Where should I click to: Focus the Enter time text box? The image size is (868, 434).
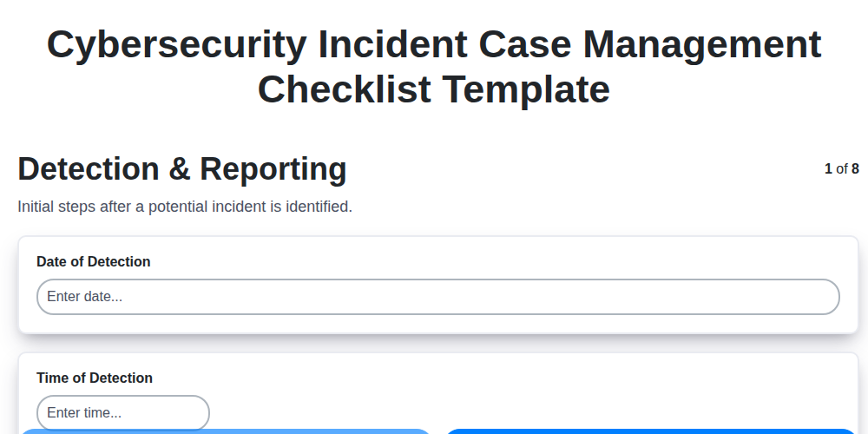coord(122,413)
